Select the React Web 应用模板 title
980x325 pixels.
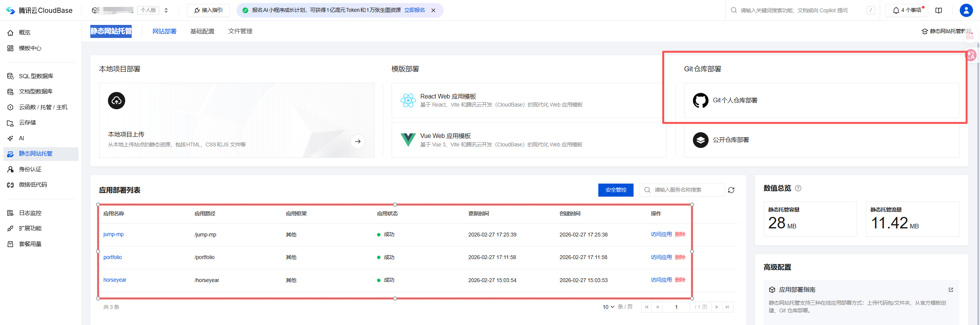(448, 97)
